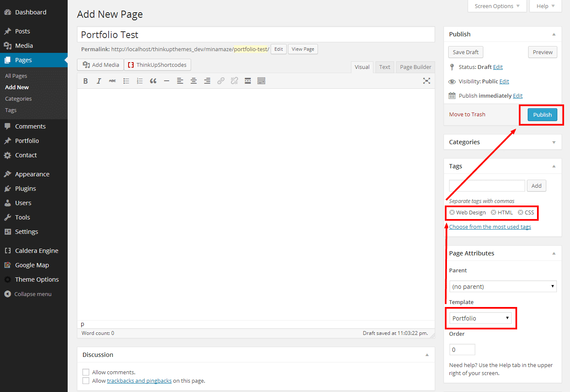This screenshot has width=570, height=392.
Task: Open Tags submenu under Pages
Action: click(x=11, y=110)
